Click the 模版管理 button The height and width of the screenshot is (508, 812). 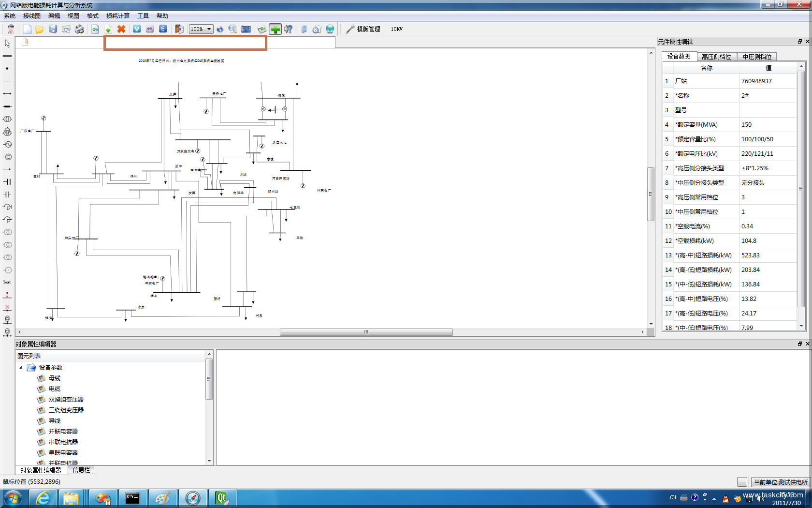pos(363,30)
